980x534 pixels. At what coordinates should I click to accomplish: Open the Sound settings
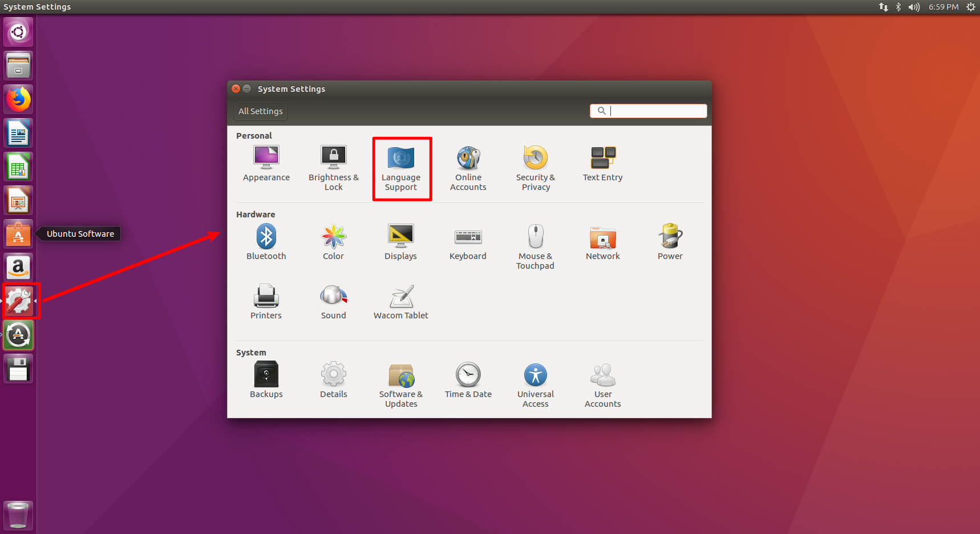click(333, 301)
